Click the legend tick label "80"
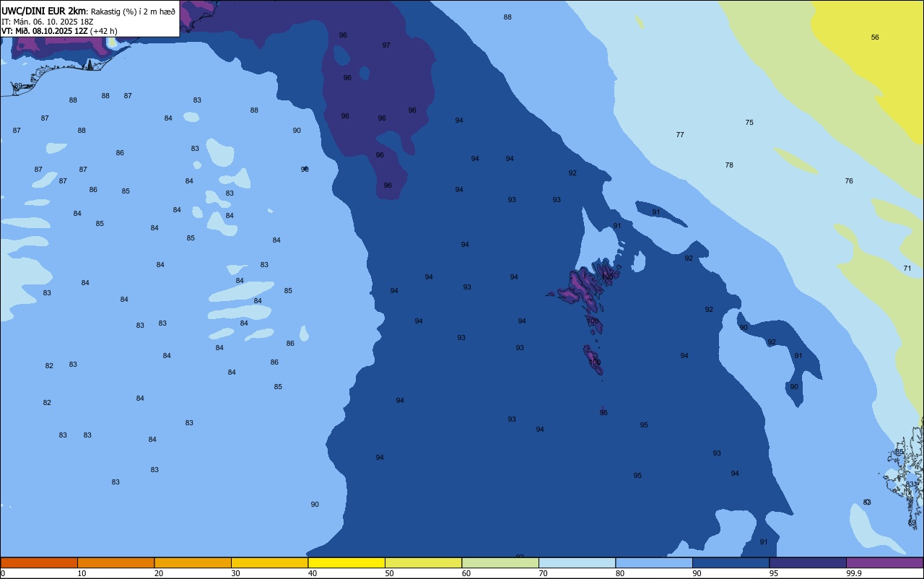The width and height of the screenshot is (924, 579). (x=620, y=573)
